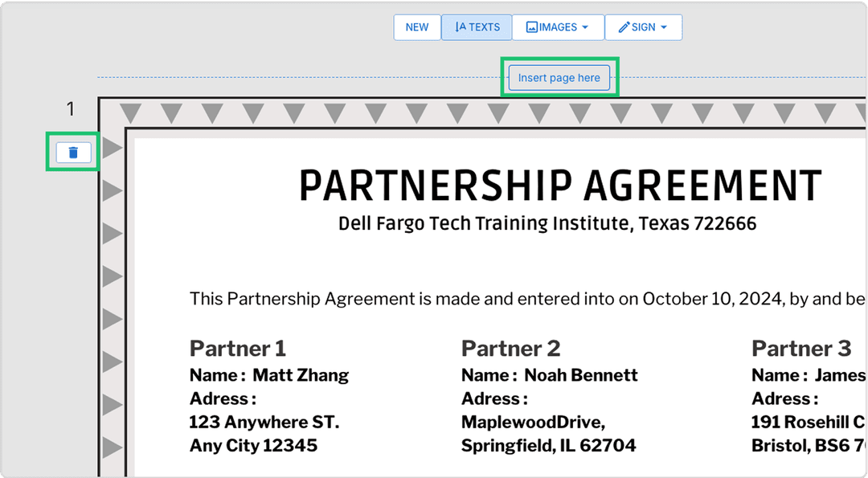This screenshot has width=868, height=478.
Task: Click the picture icon in the IMAGES button
Action: [x=531, y=27]
